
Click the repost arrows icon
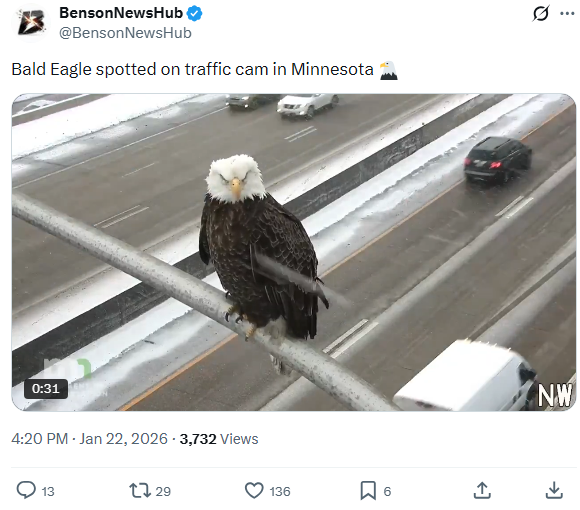tap(140, 491)
